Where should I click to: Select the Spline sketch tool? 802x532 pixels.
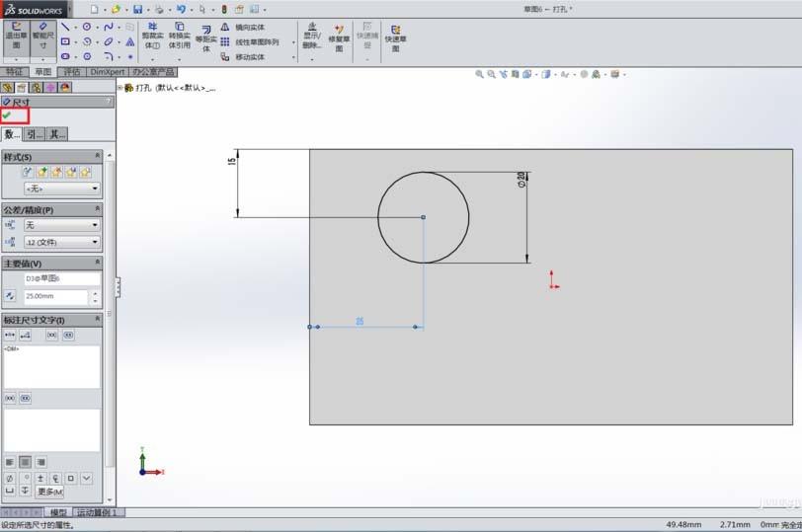[109, 27]
